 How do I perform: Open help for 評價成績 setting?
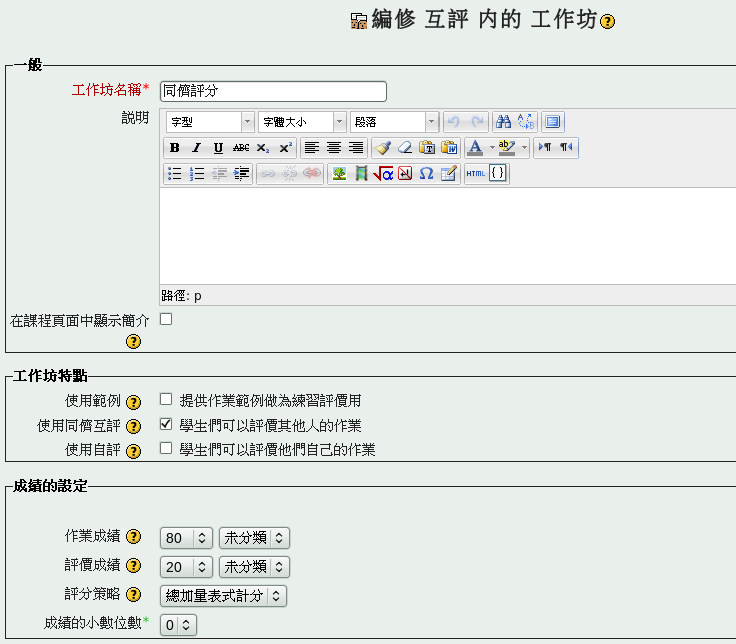click(133, 567)
